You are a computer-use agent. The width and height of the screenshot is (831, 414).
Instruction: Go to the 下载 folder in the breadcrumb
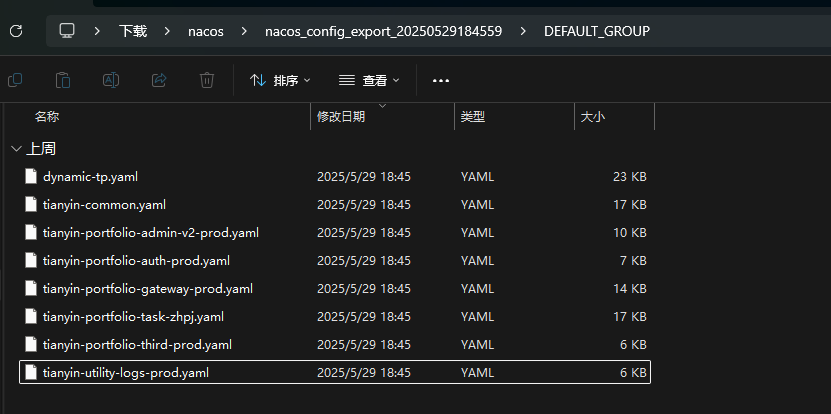click(x=133, y=31)
